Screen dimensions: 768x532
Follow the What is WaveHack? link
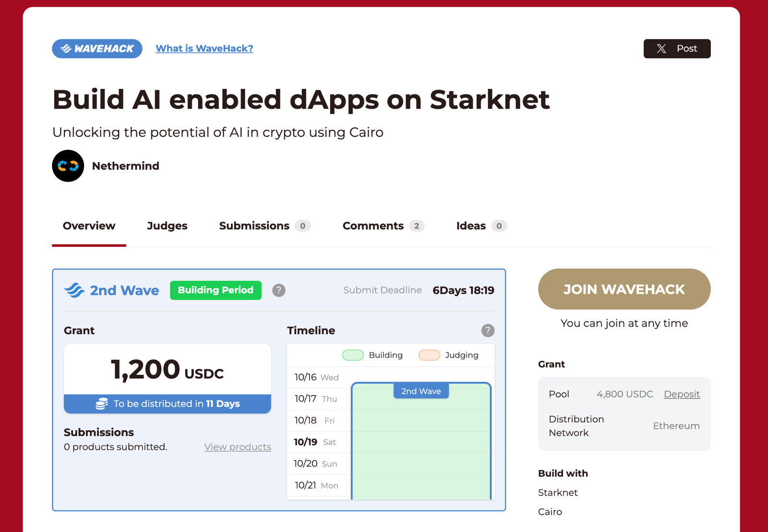click(x=204, y=48)
